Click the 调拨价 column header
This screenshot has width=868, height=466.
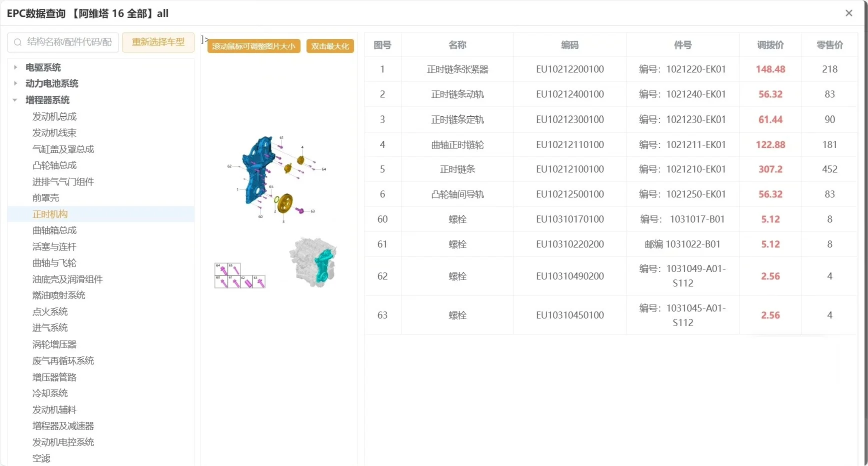point(770,45)
